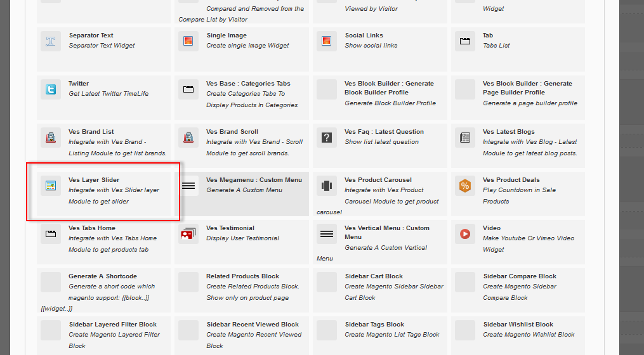Click the Twitter bird icon

coord(51,89)
